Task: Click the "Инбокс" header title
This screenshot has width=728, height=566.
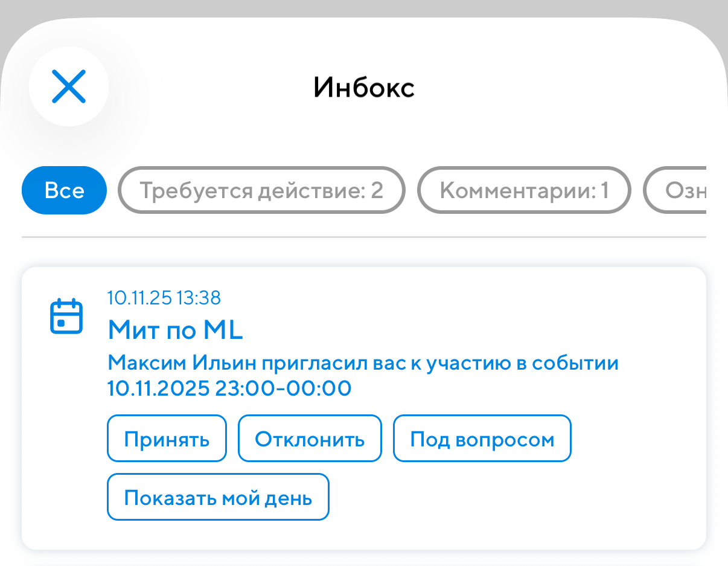Action: click(x=363, y=88)
